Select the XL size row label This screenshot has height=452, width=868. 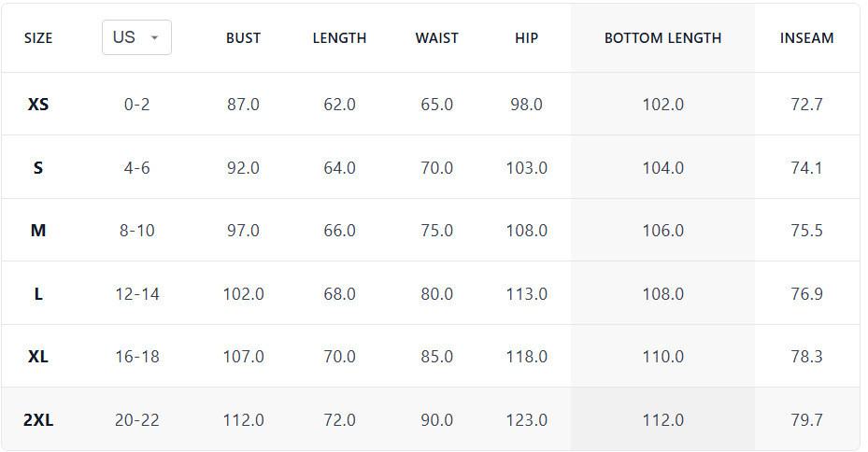[38, 357]
